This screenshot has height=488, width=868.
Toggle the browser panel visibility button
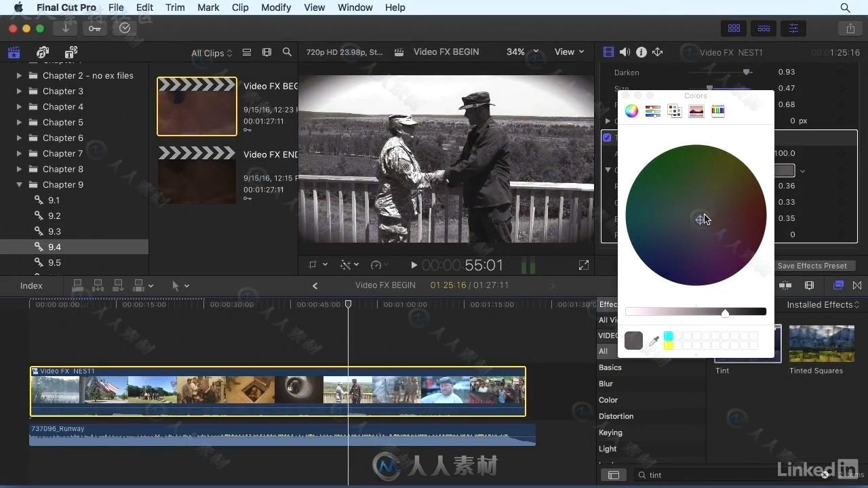click(734, 28)
